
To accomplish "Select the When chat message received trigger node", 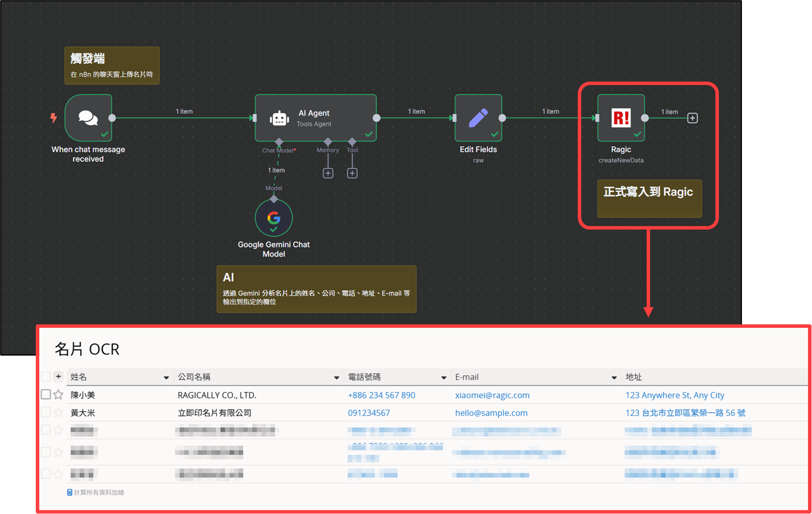I will [88, 118].
